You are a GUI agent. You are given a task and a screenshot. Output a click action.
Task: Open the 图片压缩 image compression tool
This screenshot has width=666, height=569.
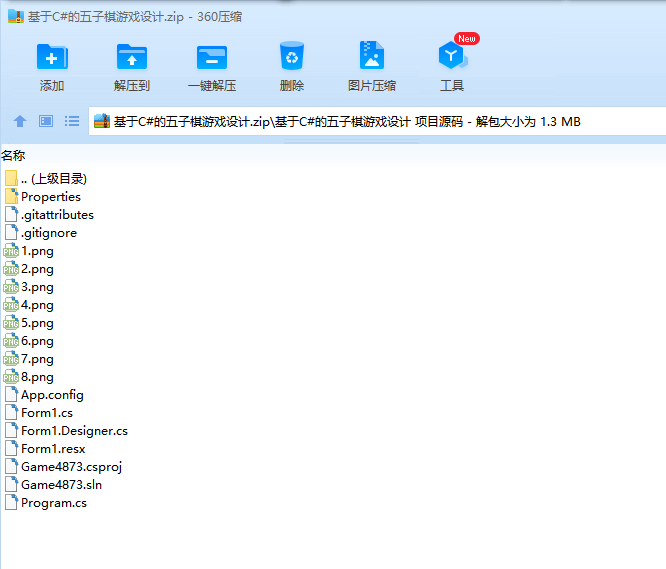coord(372,55)
